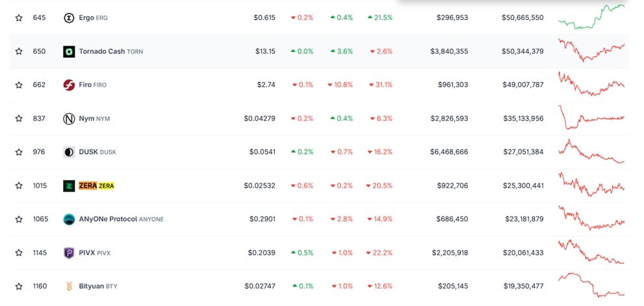Star the Bityuan coin

[19, 287]
